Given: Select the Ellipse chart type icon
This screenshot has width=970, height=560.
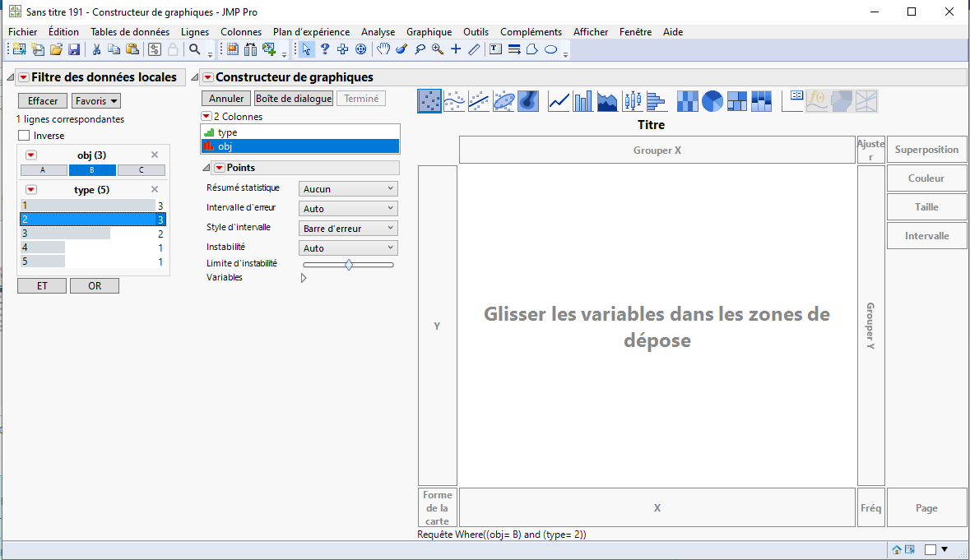Looking at the screenshot, I should pyautogui.click(x=504, y=101).
